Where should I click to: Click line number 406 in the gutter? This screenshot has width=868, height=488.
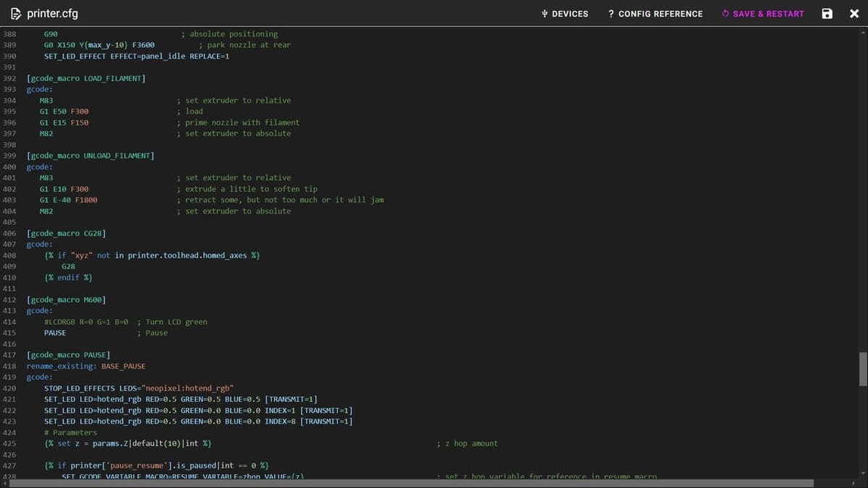(9, 234)
